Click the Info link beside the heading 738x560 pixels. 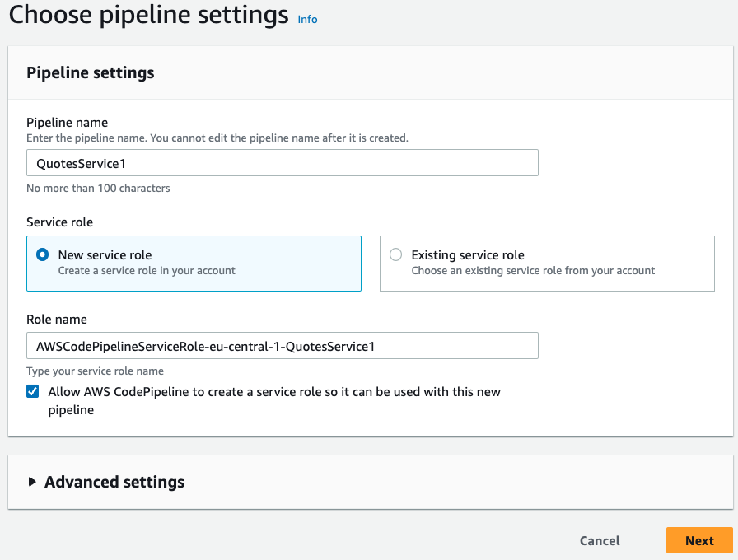(x=307, y=19)
